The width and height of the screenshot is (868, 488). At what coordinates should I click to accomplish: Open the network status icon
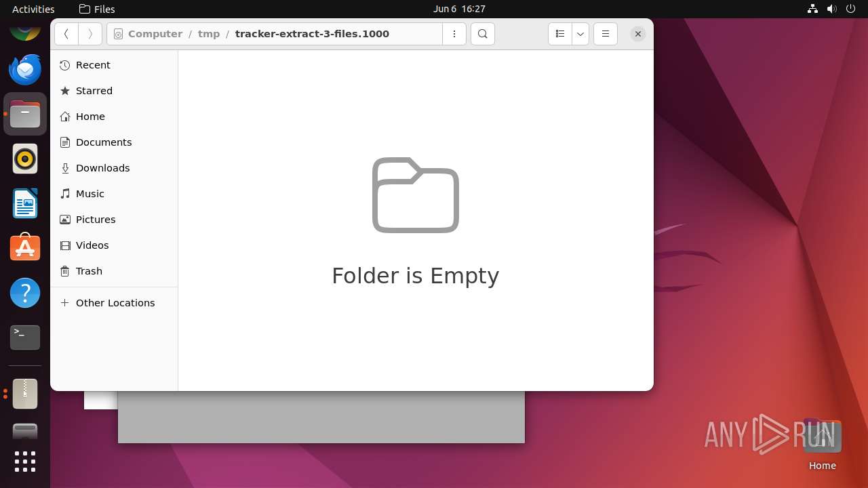(812, 9)
